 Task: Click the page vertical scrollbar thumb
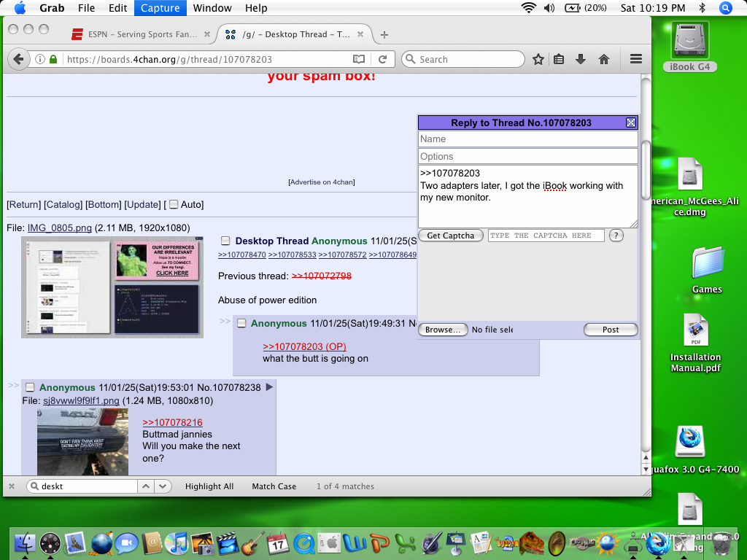(x=646, y=170)
